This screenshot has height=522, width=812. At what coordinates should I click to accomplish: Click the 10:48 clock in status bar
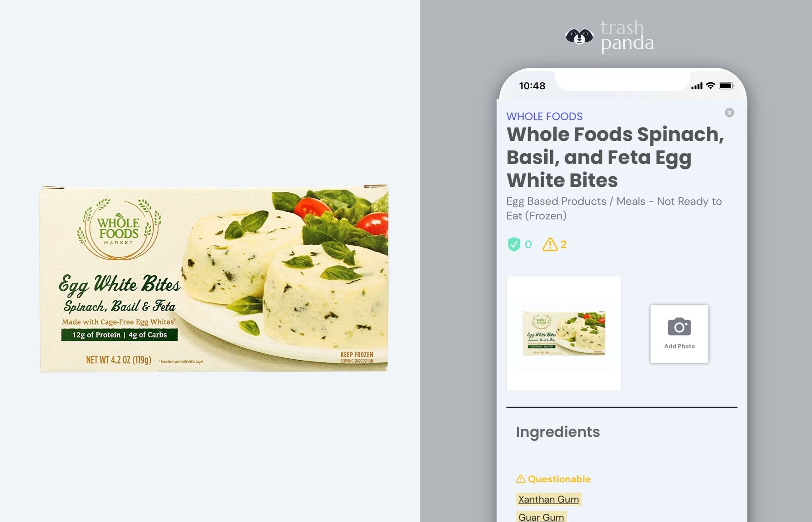tap(532, 86)
